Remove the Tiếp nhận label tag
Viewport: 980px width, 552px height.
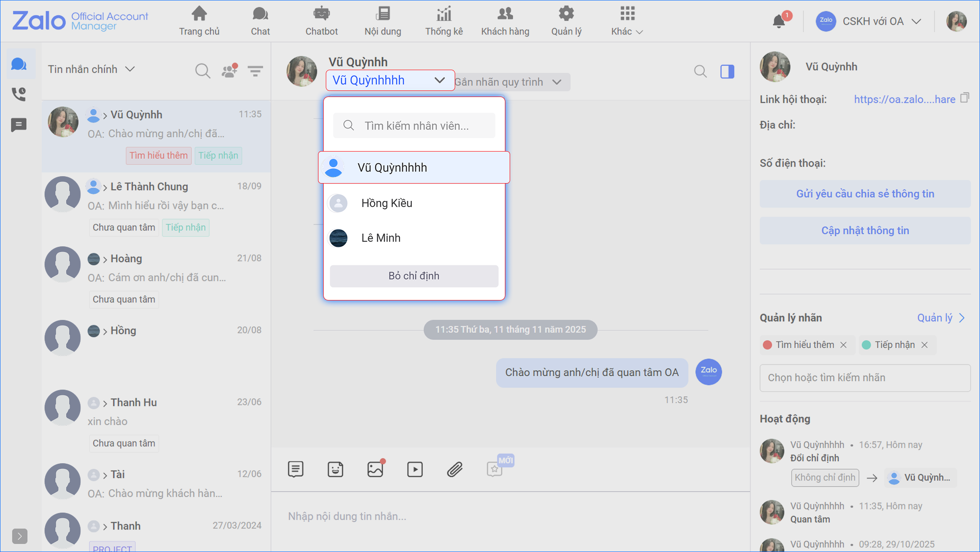(x=925, y=345)
